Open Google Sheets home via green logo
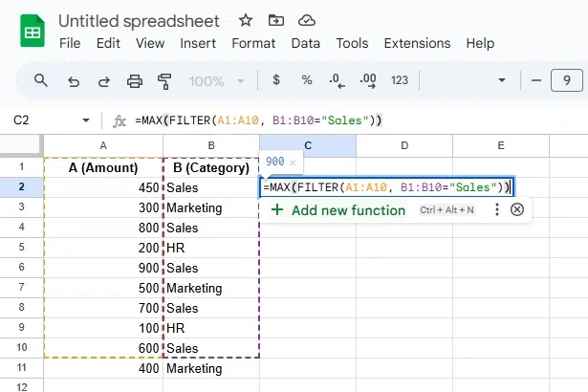Screen dimensions: 588x392 33,31
